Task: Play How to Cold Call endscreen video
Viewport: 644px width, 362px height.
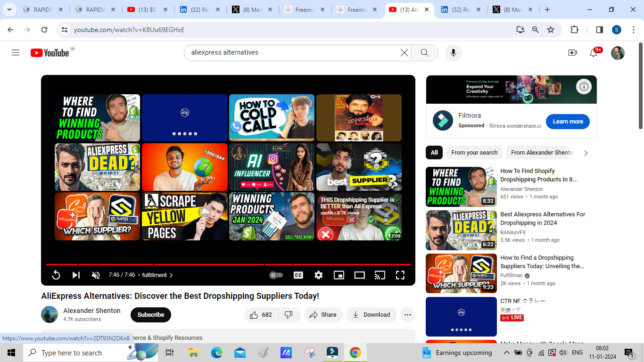Action: tap(272, 117)
